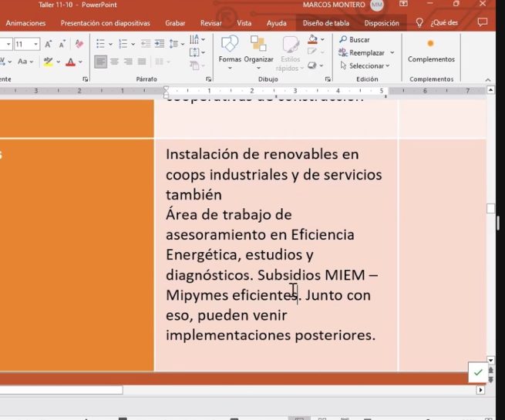The image size is (505, 420).
Task: Toggle bulleted list formatting
Action: click(101, 45)
